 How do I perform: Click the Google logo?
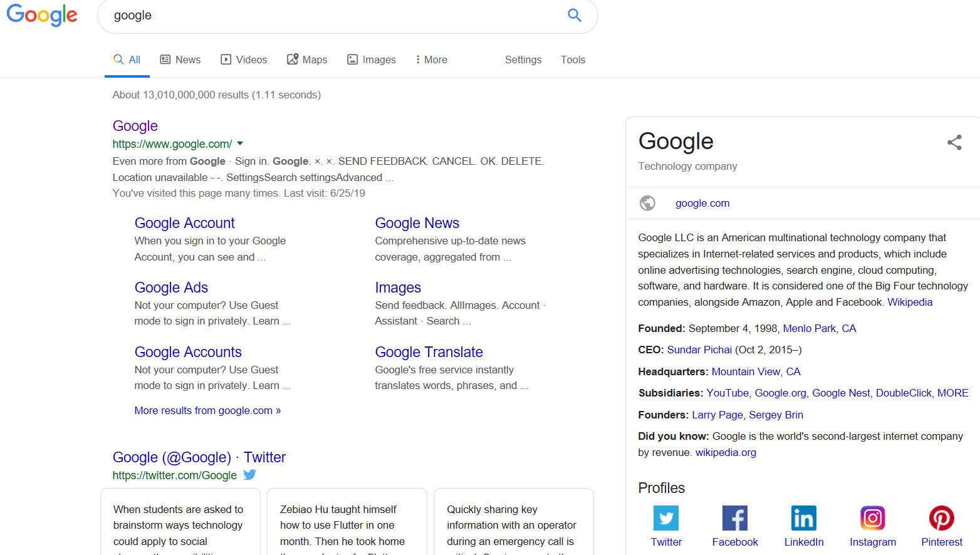click(42, 15)
